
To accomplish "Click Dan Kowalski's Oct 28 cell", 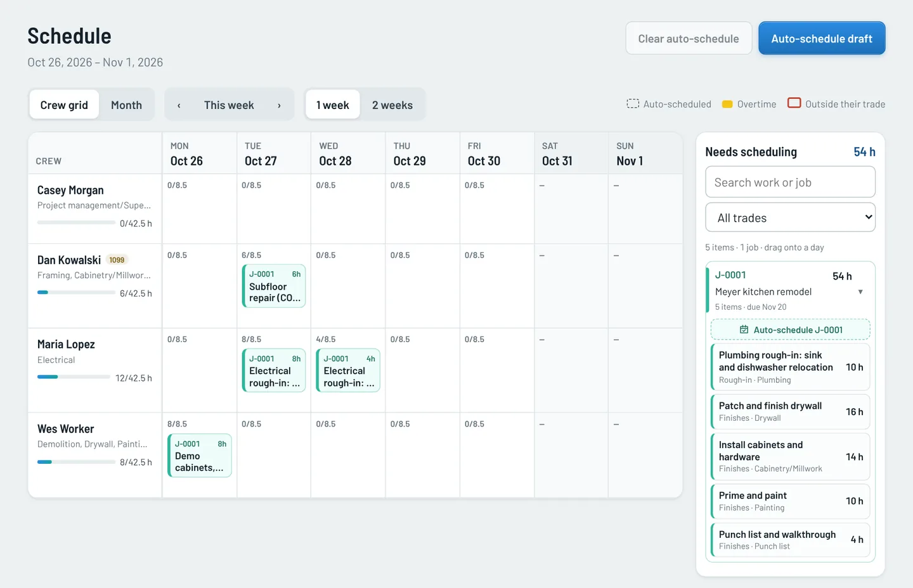I will [x=348, y=286].
